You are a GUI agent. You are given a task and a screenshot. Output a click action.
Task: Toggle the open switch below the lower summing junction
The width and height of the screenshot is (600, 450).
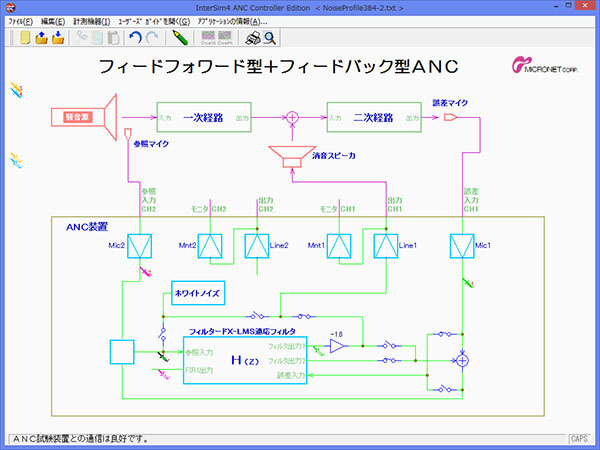click(x=444, y=389)
